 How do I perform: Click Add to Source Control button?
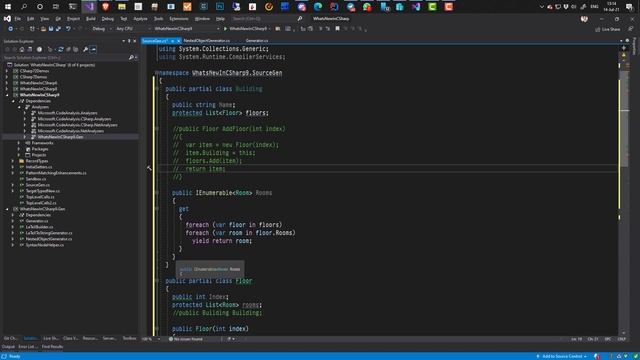(x=561, y=356)
